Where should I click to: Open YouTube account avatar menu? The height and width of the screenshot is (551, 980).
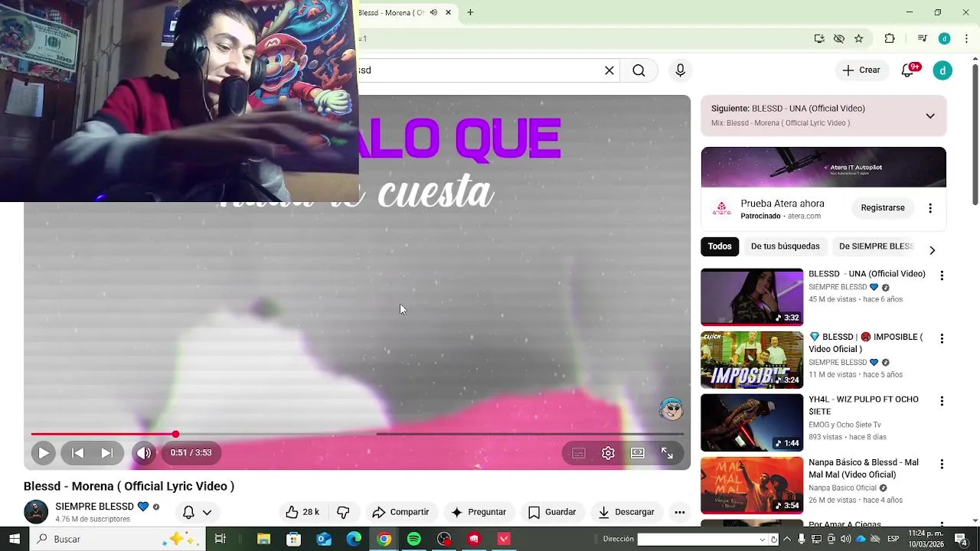[x=942, y=70]
